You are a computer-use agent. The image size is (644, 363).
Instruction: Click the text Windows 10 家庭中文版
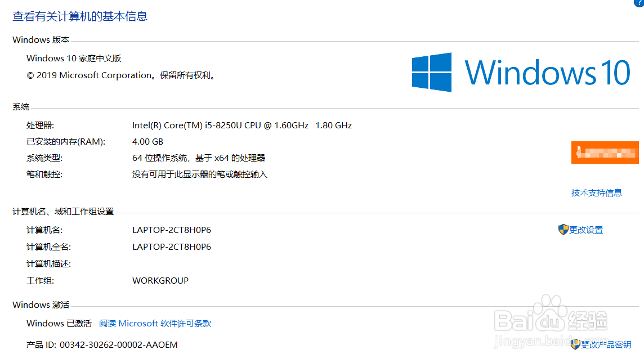point(74,59)
